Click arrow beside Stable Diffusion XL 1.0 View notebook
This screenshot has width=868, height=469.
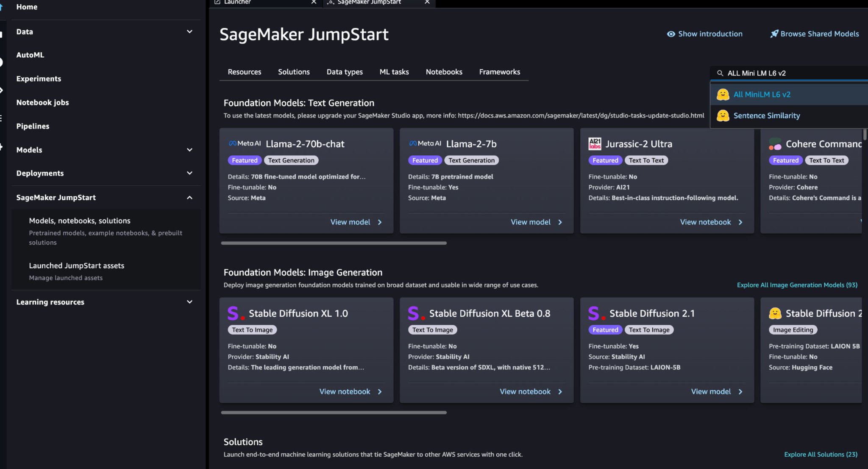(x=380, y=392)
